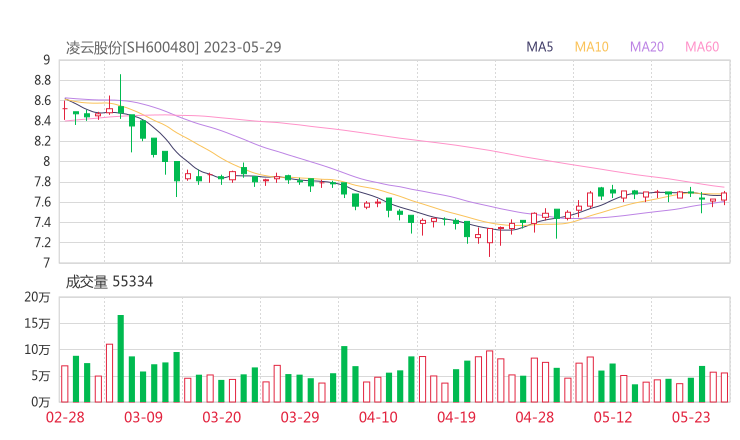740x440 pixels.
Task: Click the 7.2 price axis value
Action: [x=42, y=243]
